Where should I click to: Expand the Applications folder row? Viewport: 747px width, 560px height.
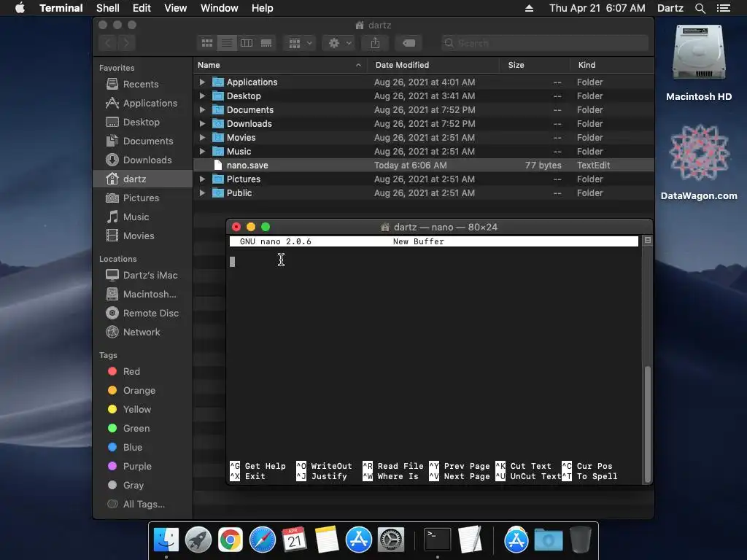pyautogui.click(x=202, y=82)
